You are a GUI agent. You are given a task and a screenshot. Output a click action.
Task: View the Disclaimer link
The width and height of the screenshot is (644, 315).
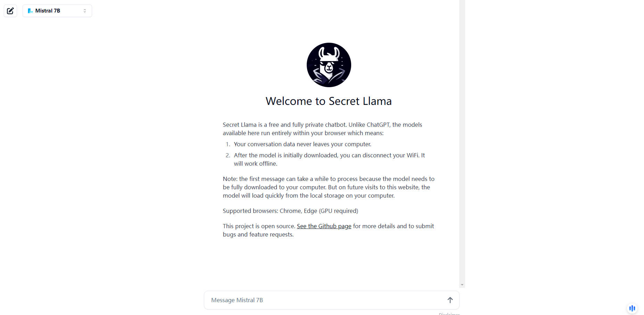(449, 313)
